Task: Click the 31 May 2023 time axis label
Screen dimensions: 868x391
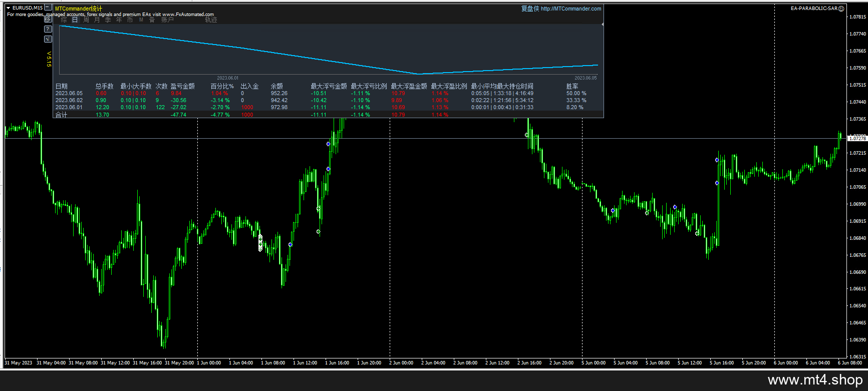Action: 19,363
